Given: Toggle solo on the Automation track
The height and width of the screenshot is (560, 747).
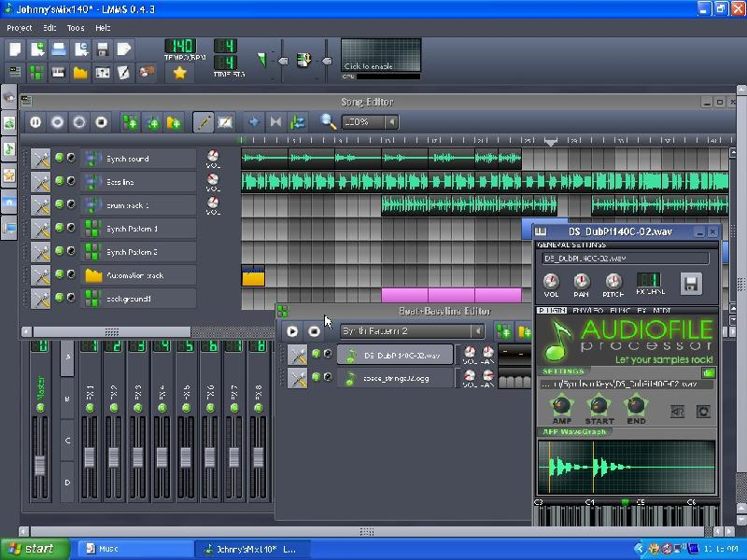Looking at the screenshot, I should pyautogui.click(x=71, y=274).
